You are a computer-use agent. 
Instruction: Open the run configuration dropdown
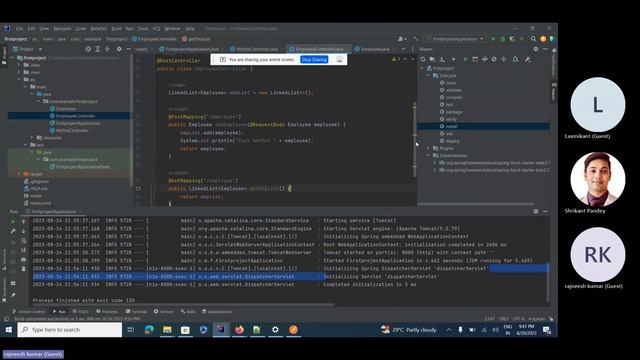coord(455,39)
